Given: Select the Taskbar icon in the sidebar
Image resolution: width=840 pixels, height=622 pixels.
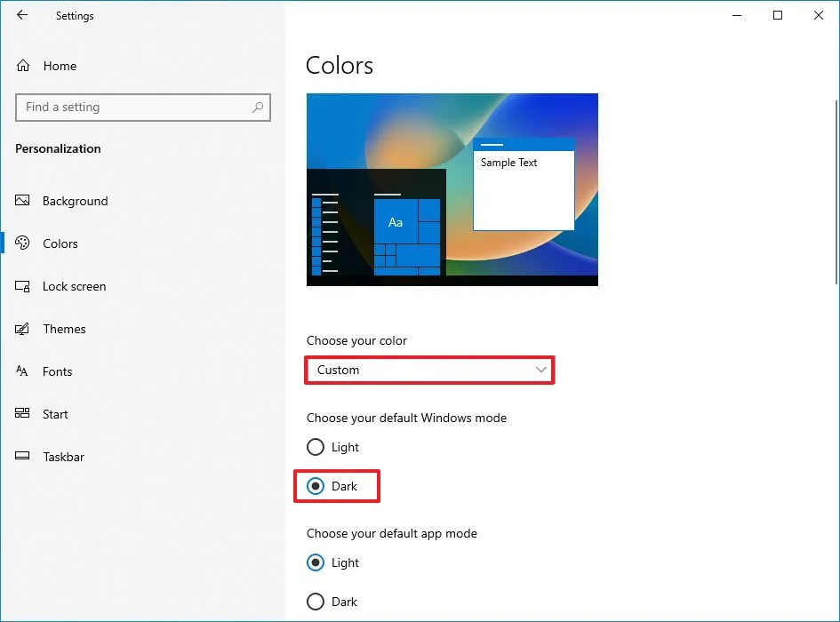Looking at the screenshot, I should 21,457.
